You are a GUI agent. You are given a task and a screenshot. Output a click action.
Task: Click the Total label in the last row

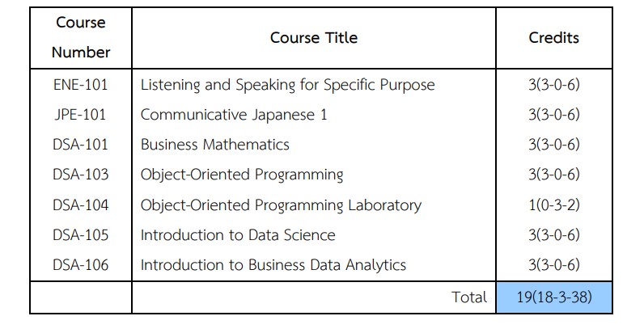click(469, 297)
